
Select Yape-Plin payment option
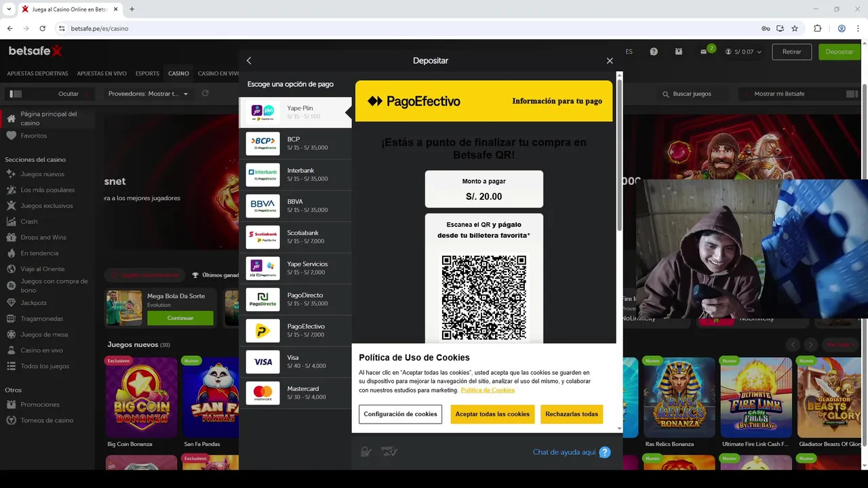click(295, 113)
